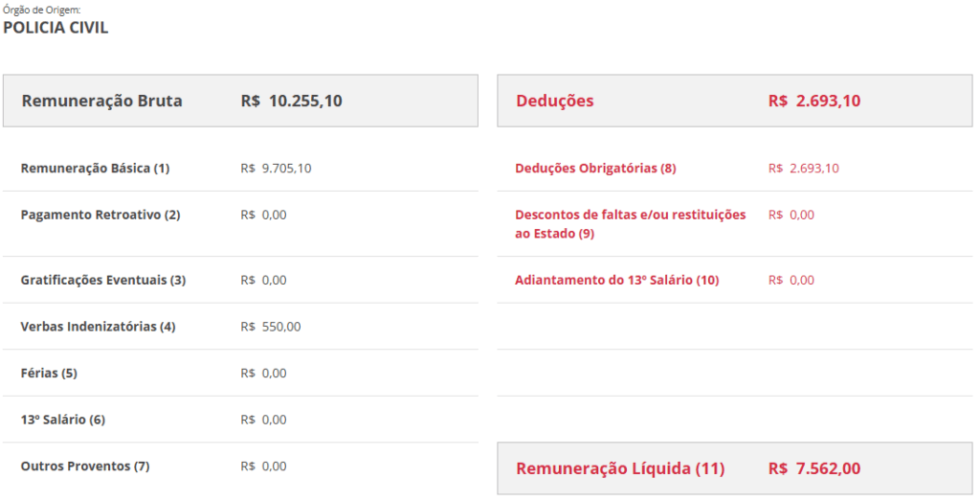Select the R$ 7.562,00 net pay value
The height and width of the screenshot is (501, 980).
(x=813, y=468)
